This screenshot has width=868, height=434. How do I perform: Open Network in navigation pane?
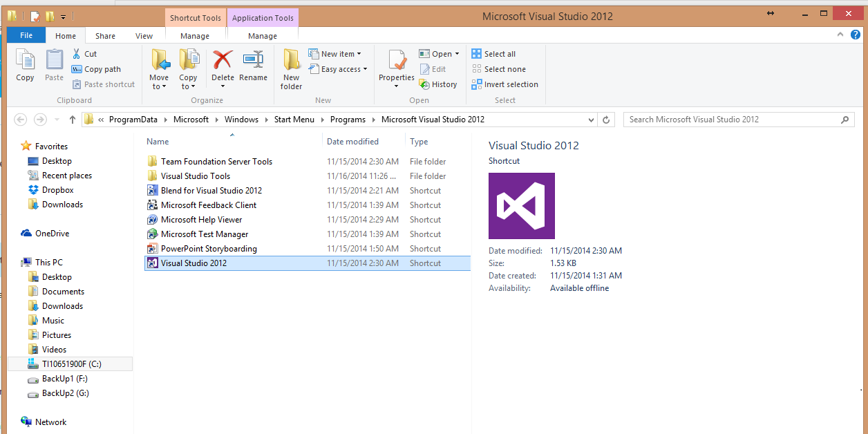[44, 422]
